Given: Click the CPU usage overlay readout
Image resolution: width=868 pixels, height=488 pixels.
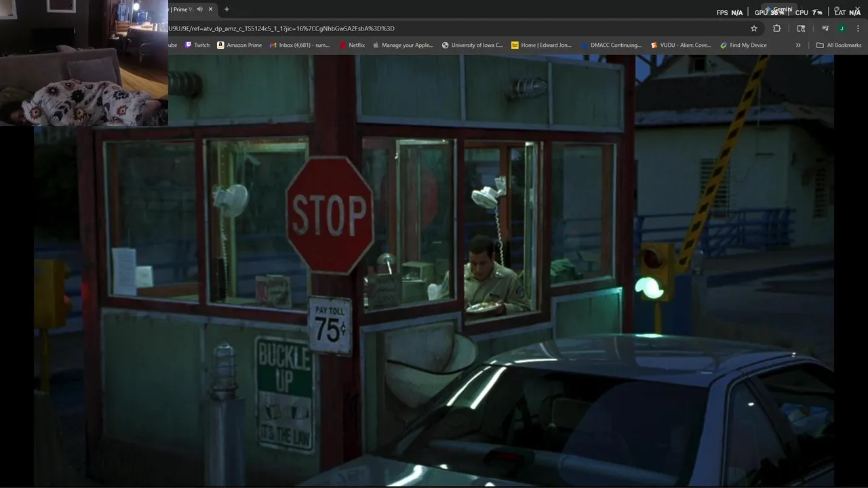Looking at the screenshot, I should point(808,12).
